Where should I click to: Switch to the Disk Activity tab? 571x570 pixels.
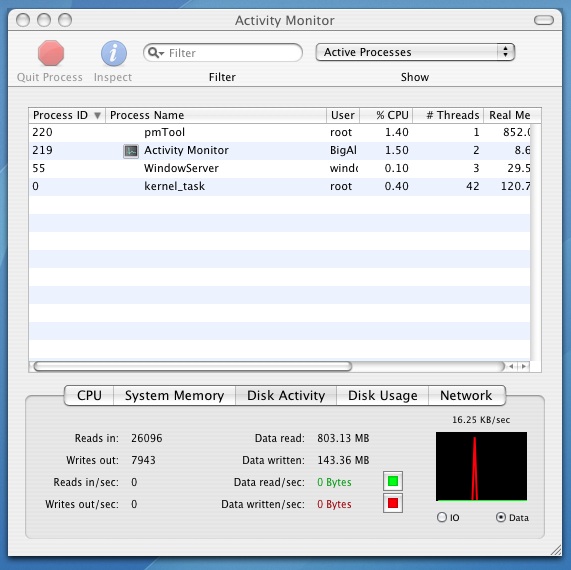pyautogui.click(x=286, y=396)
